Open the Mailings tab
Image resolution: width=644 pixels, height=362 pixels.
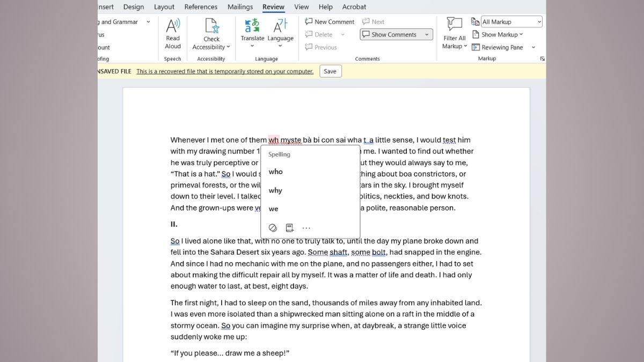tap(240, 7)
